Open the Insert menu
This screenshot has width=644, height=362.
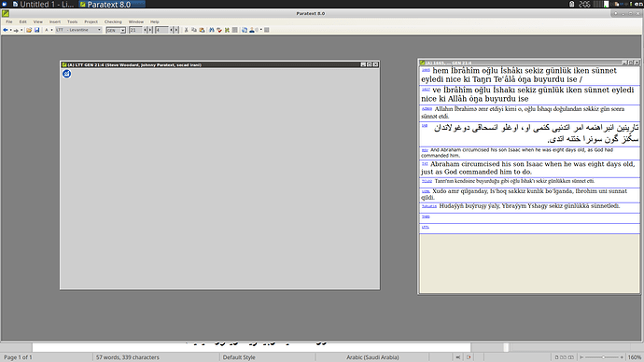[55, 21]
